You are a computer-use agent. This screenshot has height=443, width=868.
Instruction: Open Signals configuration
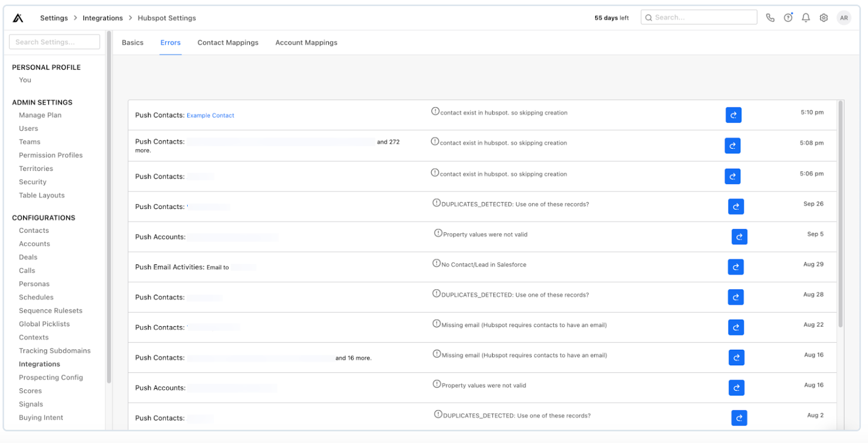tap(31, 404)
